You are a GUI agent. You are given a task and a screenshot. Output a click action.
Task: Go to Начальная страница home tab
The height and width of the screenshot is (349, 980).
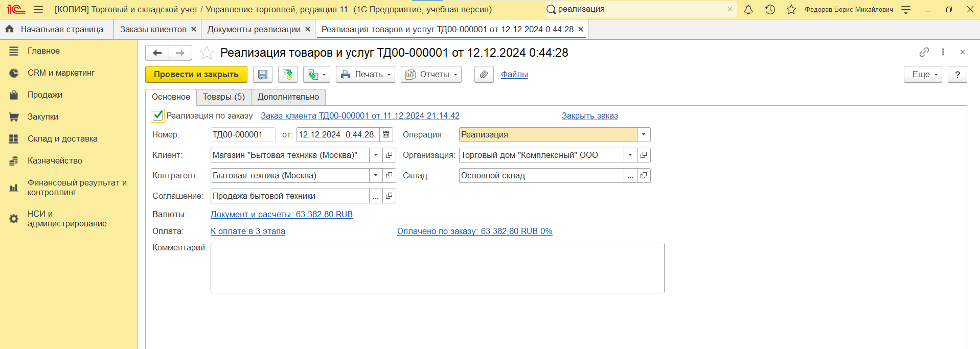[x=55, y=30]
